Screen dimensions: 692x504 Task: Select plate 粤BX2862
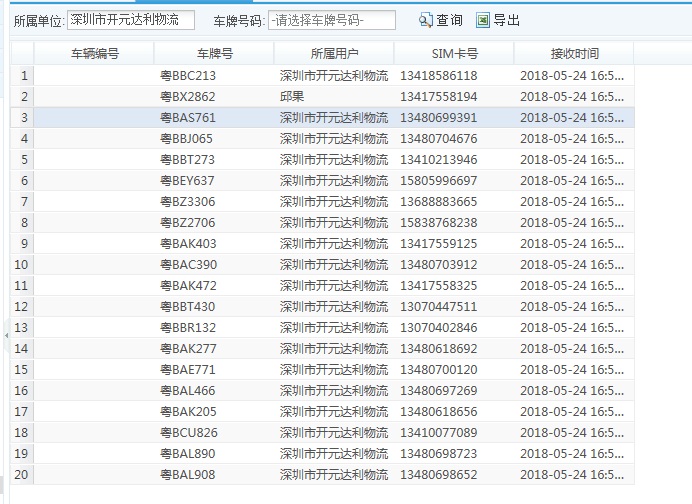188,97
